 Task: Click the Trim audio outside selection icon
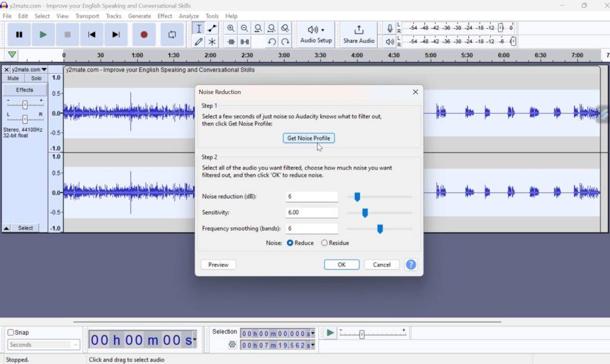coord(232,42)
